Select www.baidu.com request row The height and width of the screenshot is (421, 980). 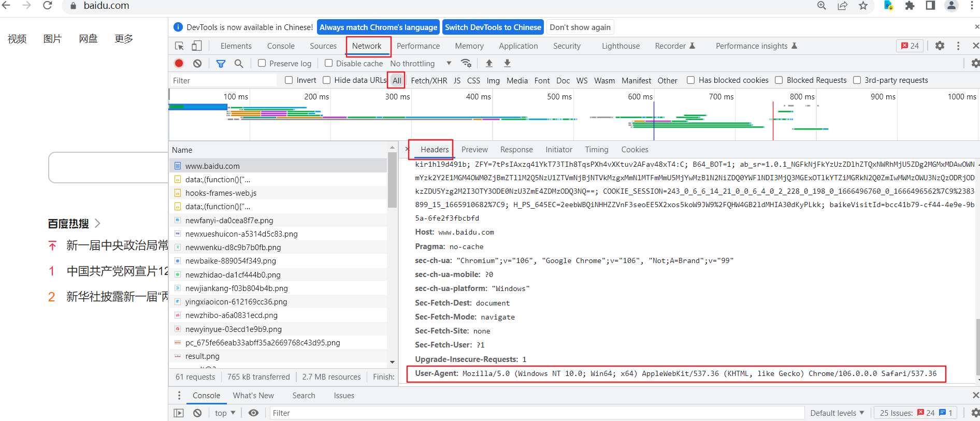(278, 166)
